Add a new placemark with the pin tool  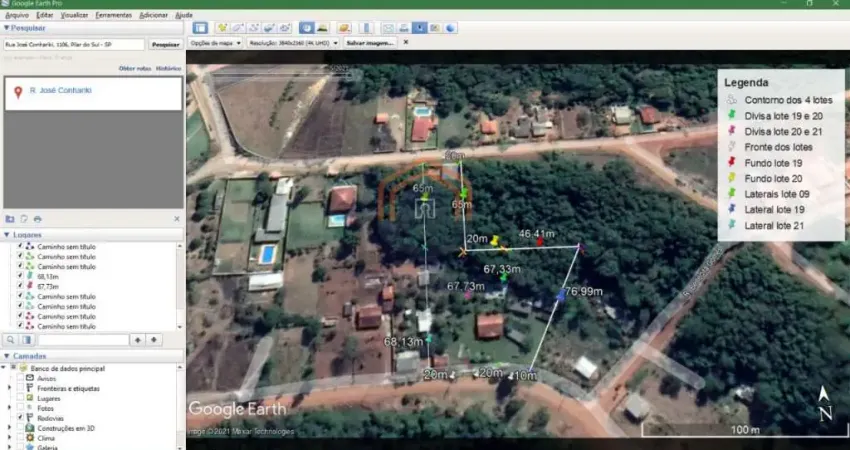click(x=222, y=28)
